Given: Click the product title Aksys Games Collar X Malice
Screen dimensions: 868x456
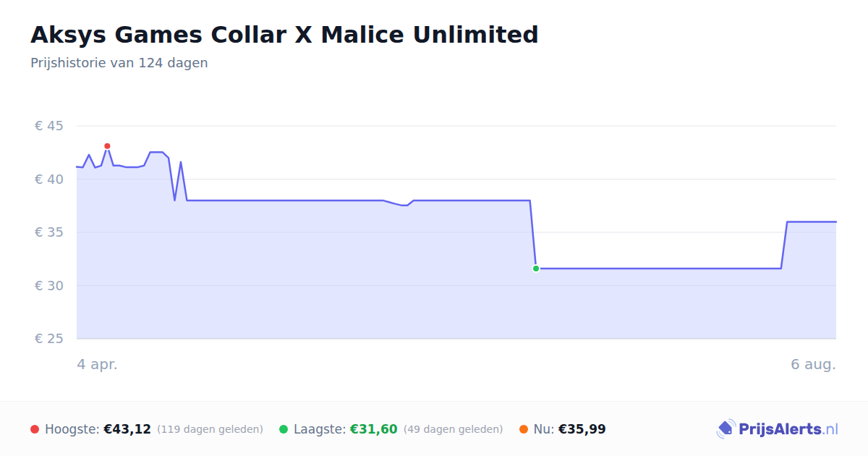Looking at the screenshot, I should 284,34.
